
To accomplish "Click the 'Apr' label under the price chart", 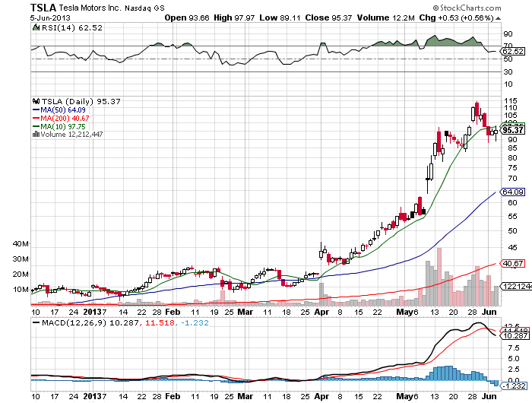I will (x=321, y=312).
